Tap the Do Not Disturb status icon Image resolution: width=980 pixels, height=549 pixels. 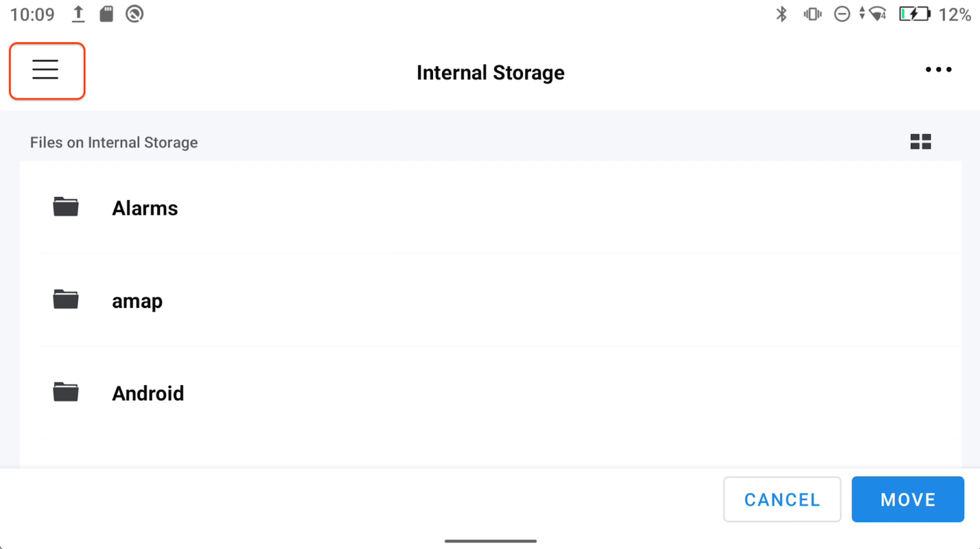pyautogui.click(x=842, y=14)
